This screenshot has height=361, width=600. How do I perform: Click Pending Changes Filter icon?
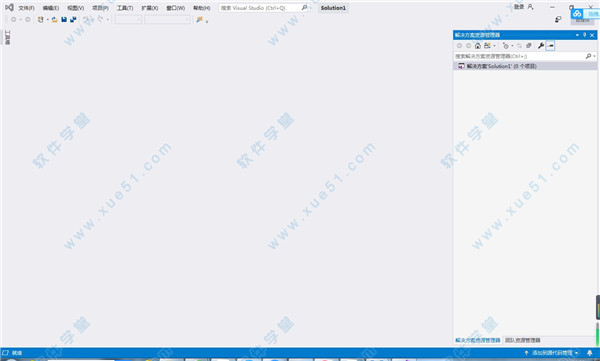(505, 46)
